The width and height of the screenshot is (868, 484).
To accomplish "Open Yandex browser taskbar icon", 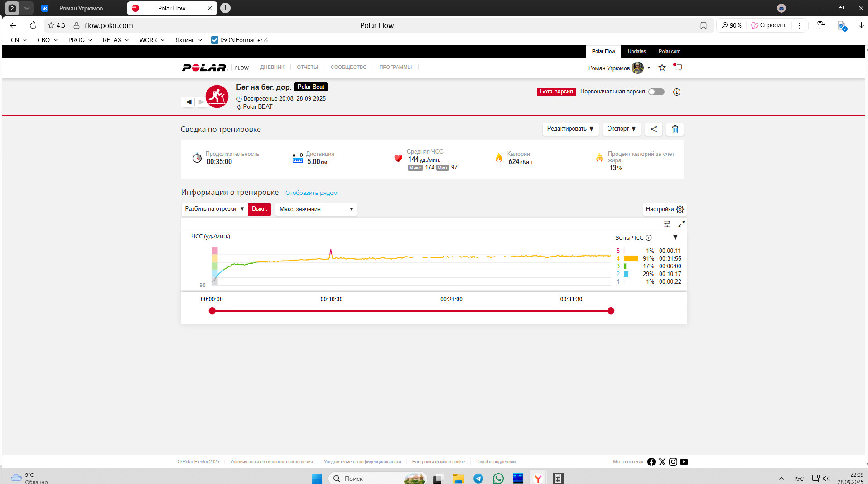I will (538, 478).
